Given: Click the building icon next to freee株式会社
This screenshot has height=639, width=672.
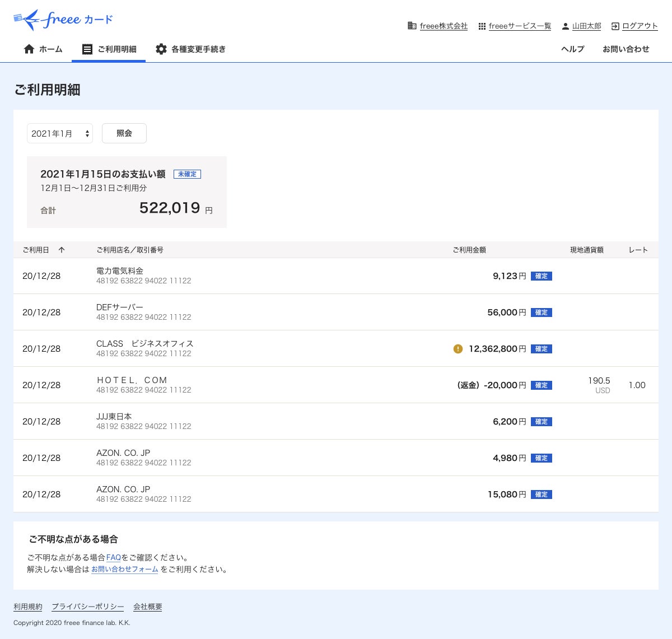Looking at the screenshot, I should pos(412,26).
